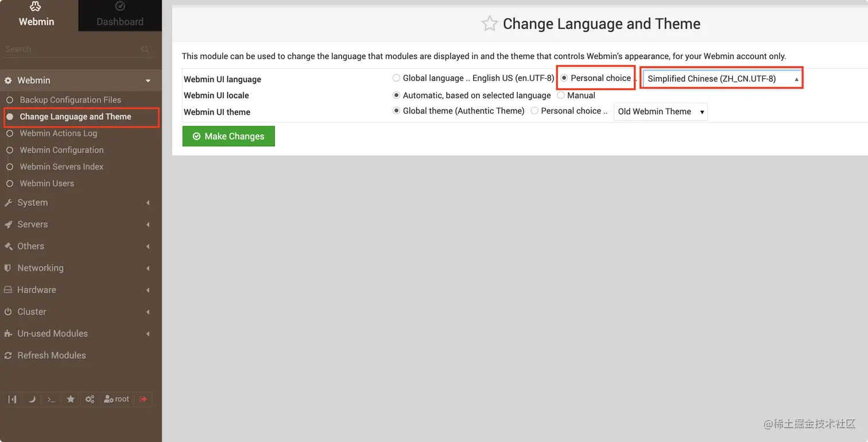This screenshot has height=442, width=868.
Task: Click the Refresh Modules arrows icon
Action: pyautogui.click(x=8, y=355)
